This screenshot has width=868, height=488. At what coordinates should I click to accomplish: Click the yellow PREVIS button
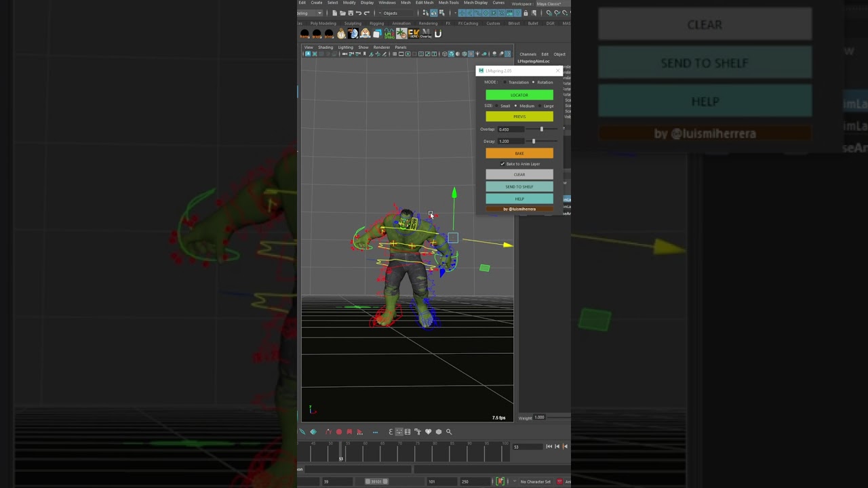(519, 117)
